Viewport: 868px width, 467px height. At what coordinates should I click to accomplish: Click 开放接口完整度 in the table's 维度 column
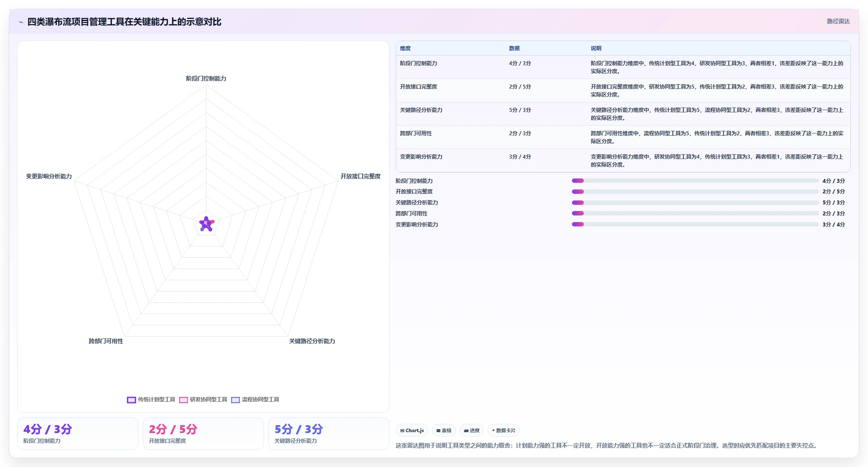[419, 87]
